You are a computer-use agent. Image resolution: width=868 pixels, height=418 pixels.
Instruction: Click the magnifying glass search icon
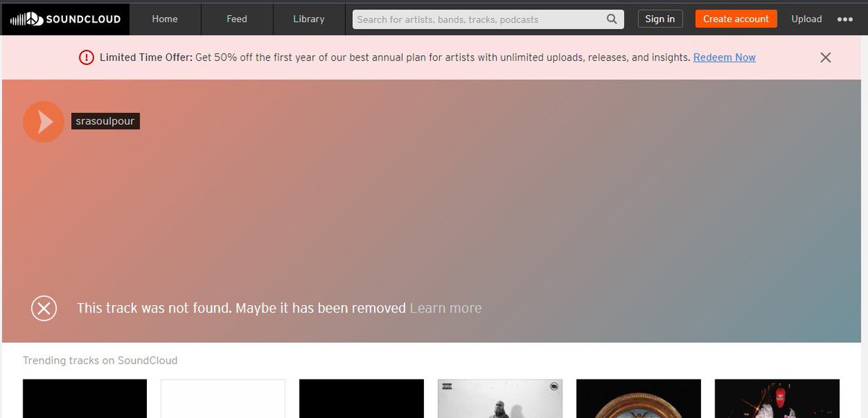pos(612,20)
